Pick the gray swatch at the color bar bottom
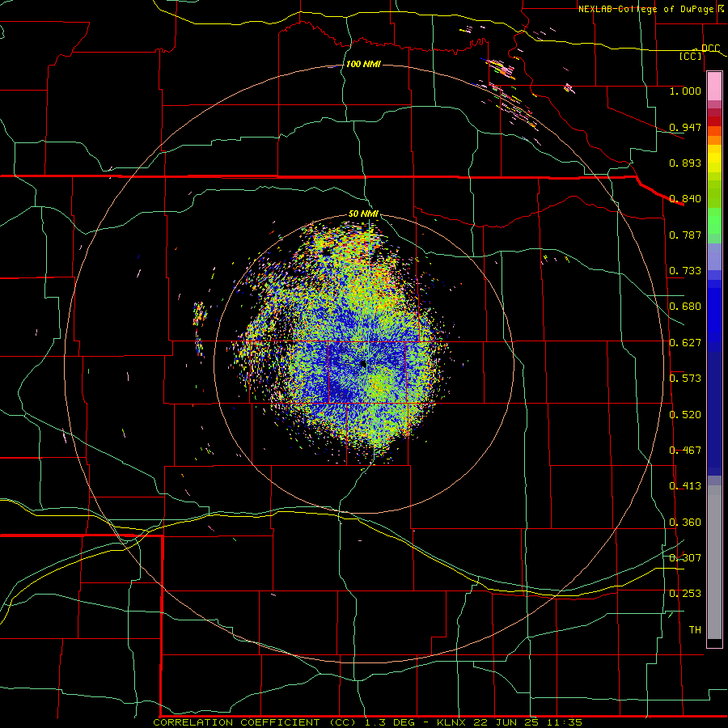Screen dimensions: 728x728 (714, 562)
